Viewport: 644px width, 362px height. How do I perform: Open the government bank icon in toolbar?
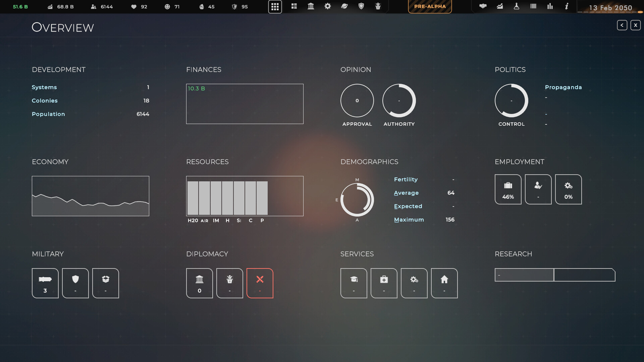pos(311,6)
